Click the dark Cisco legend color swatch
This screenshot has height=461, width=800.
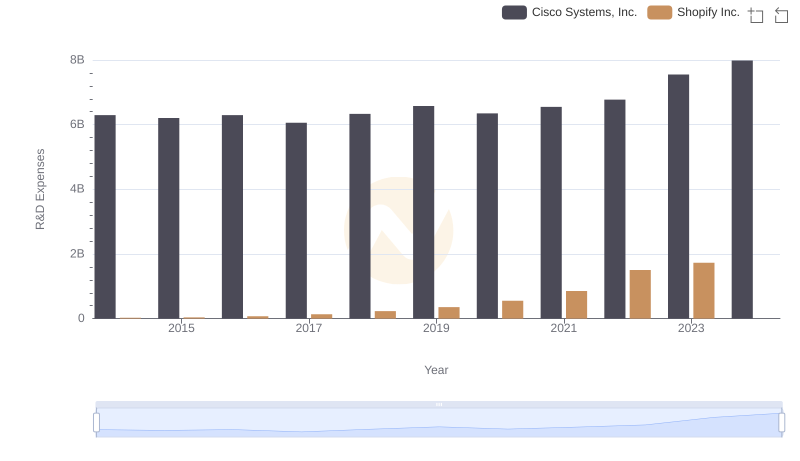(515, 13)
